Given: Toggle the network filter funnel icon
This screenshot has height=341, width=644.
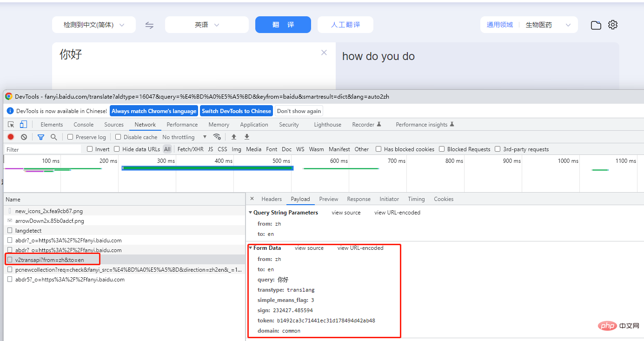Looking at the screenshot, I should [x=41, y=137].
